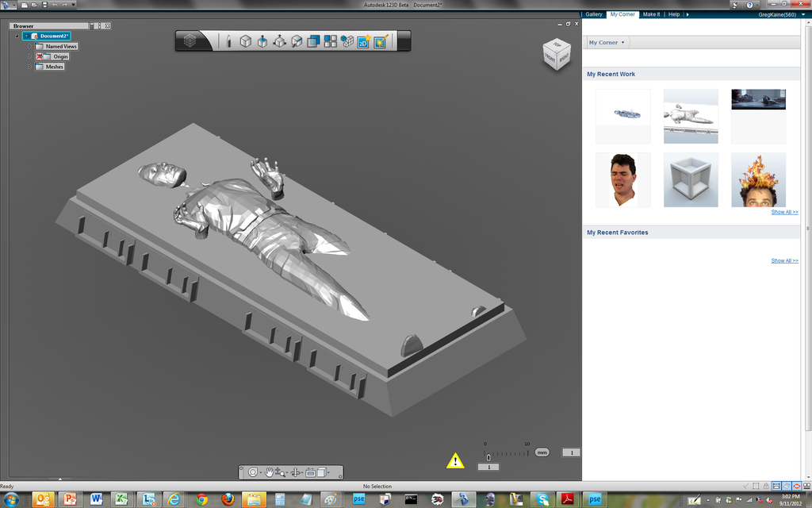Click the Windows Start orb
Screen dimensions: 812x508
(x=11, y=500)
